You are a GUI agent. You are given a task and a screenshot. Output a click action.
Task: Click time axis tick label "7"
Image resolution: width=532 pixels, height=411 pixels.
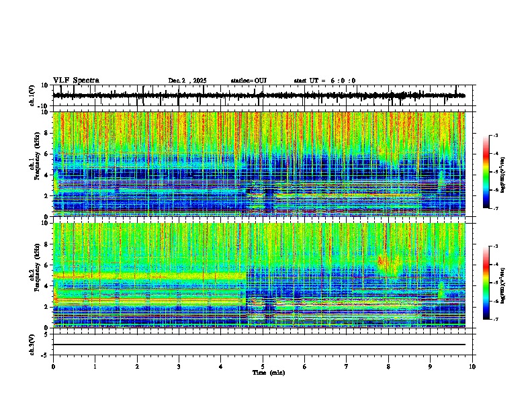point(347,367)
